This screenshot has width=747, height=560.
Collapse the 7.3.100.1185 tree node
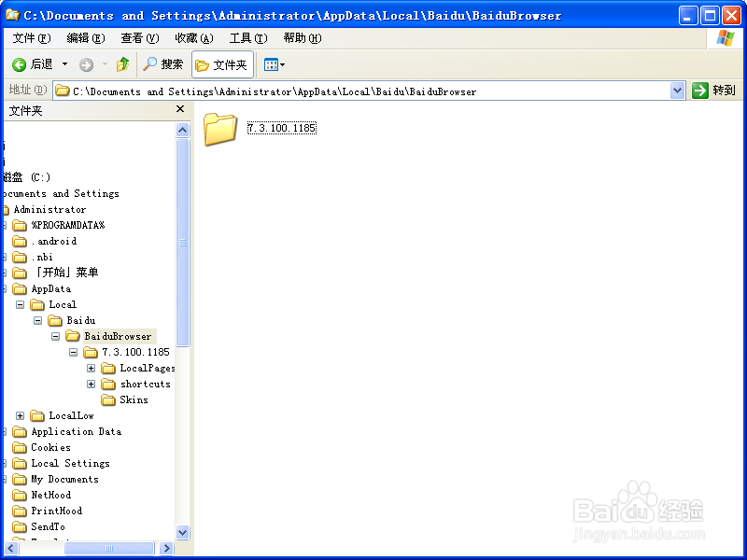coord(73,353)
